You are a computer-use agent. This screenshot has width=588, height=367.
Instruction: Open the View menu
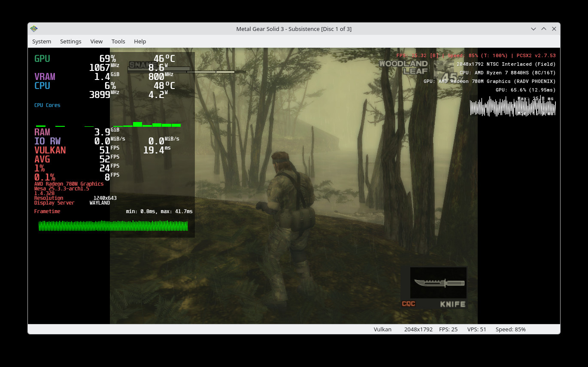coord(97,41)
